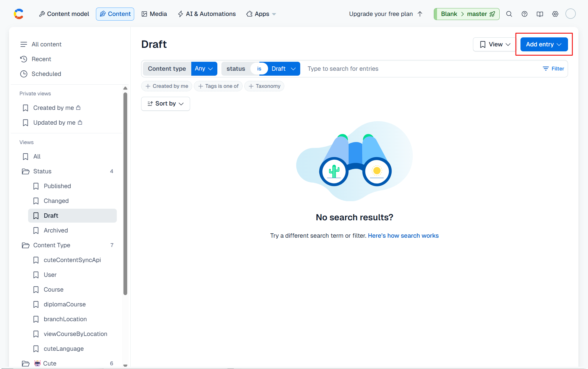The width and height of the screenshot is (588, 369).
Task: Open the Media tab
Action: 154,14
